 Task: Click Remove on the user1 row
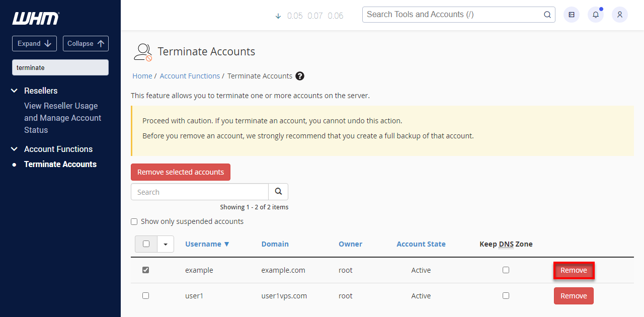(574, 295)
